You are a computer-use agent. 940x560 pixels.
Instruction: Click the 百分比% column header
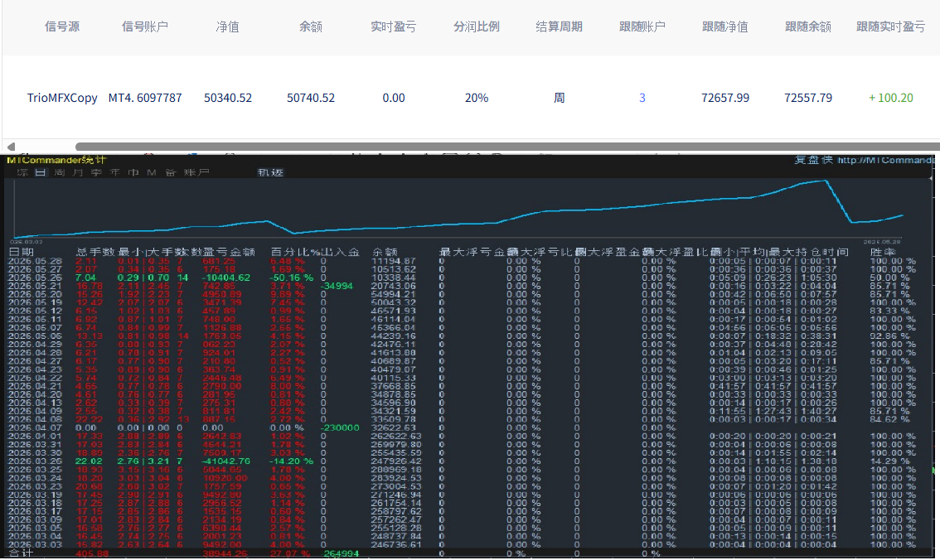click(x=295, y=252)
